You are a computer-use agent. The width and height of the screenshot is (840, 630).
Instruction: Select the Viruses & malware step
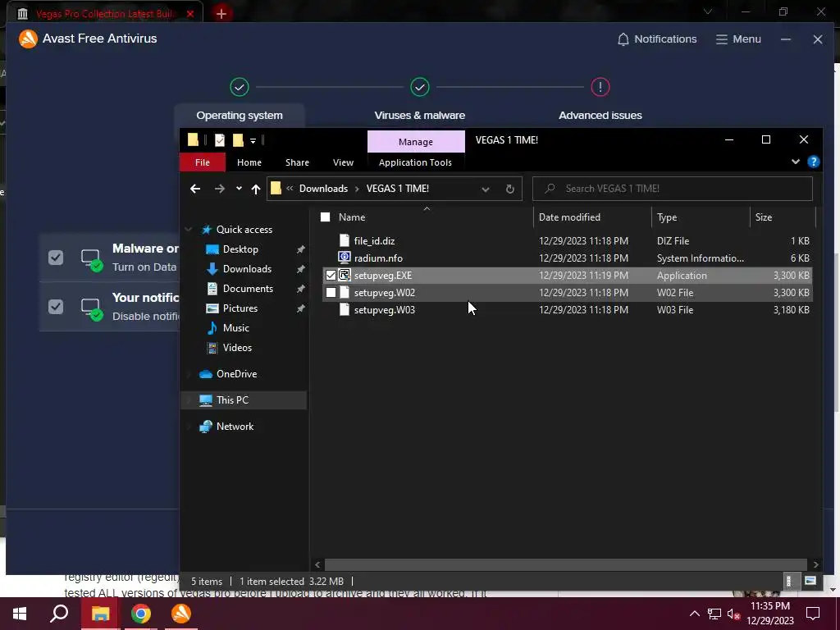point(419,115)
